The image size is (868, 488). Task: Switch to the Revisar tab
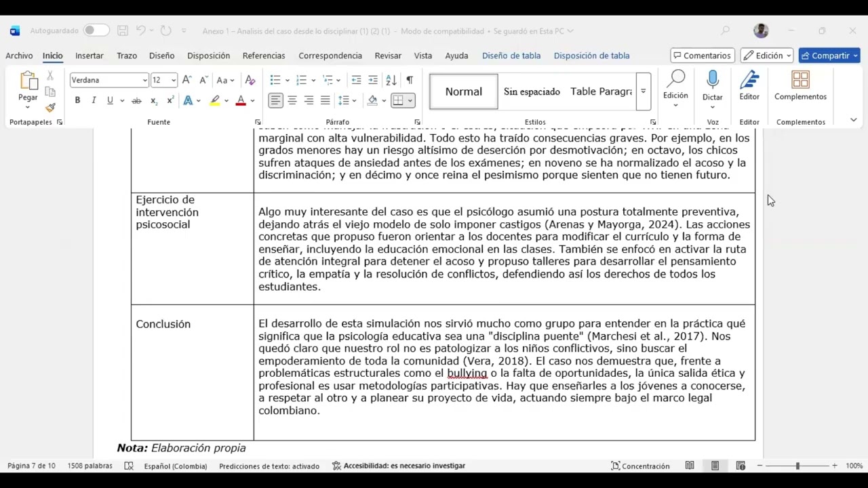[388, 56]
